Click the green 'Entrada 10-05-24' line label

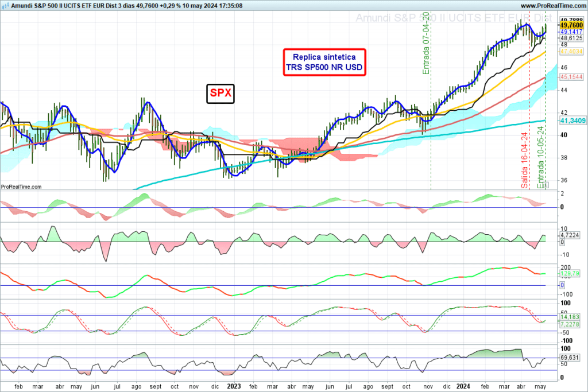pyautogui.click(x=540, y=157)
